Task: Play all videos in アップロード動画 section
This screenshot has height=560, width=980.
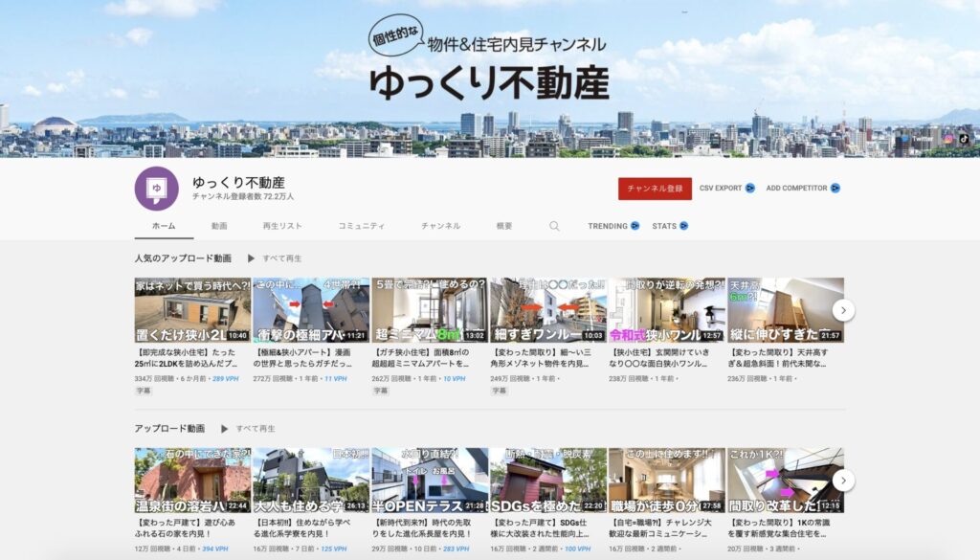Action: point(249,429)
